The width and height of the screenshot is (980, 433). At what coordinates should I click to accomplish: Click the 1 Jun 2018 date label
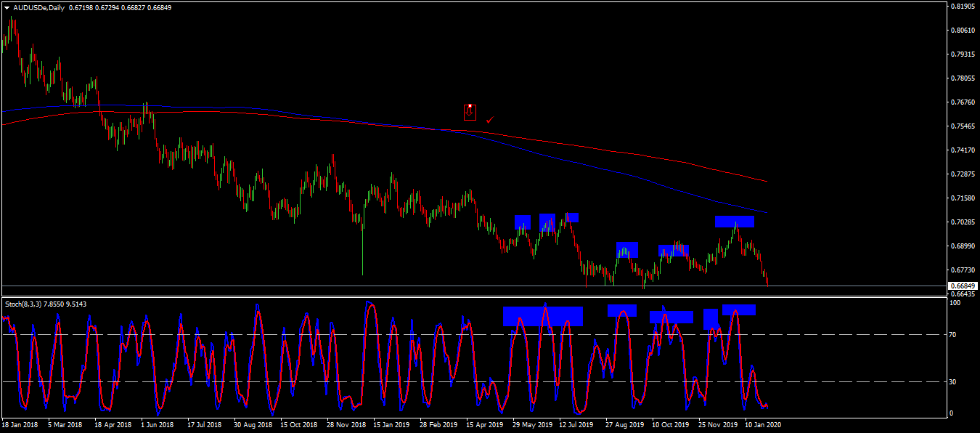coord(158,424)
